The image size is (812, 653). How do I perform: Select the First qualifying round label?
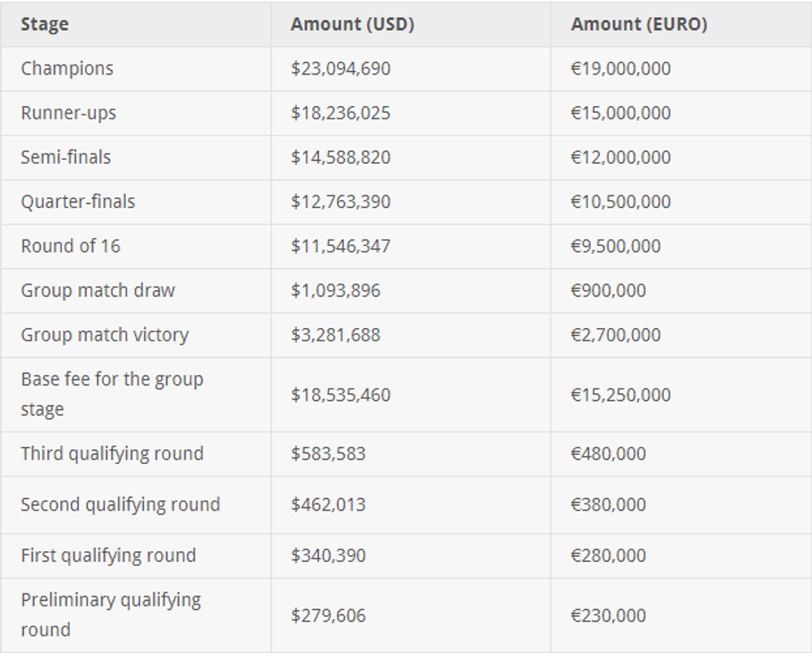pyautogui.click(x=109, y=555)
